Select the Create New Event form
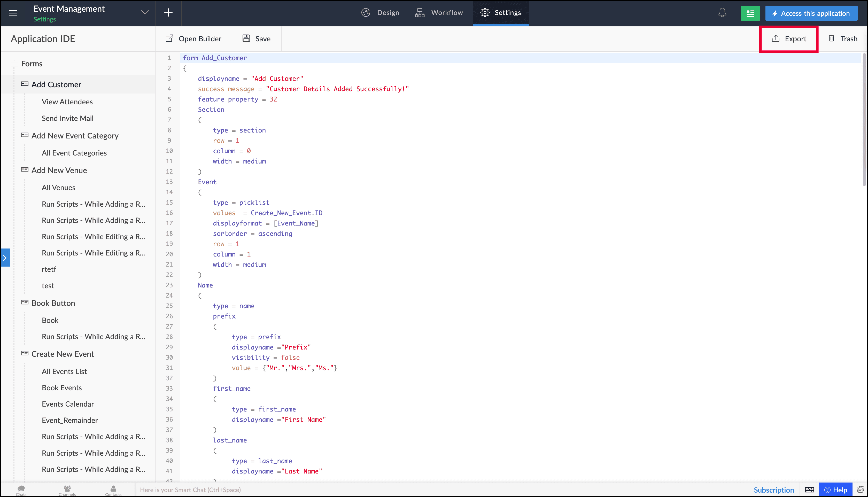Viewport: 868px width, 497px height. 63,354
